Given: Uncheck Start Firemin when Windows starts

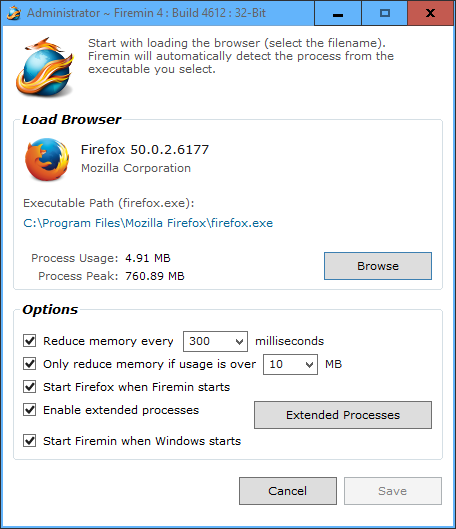Looking at the screenshot, I should click(30, 441).
